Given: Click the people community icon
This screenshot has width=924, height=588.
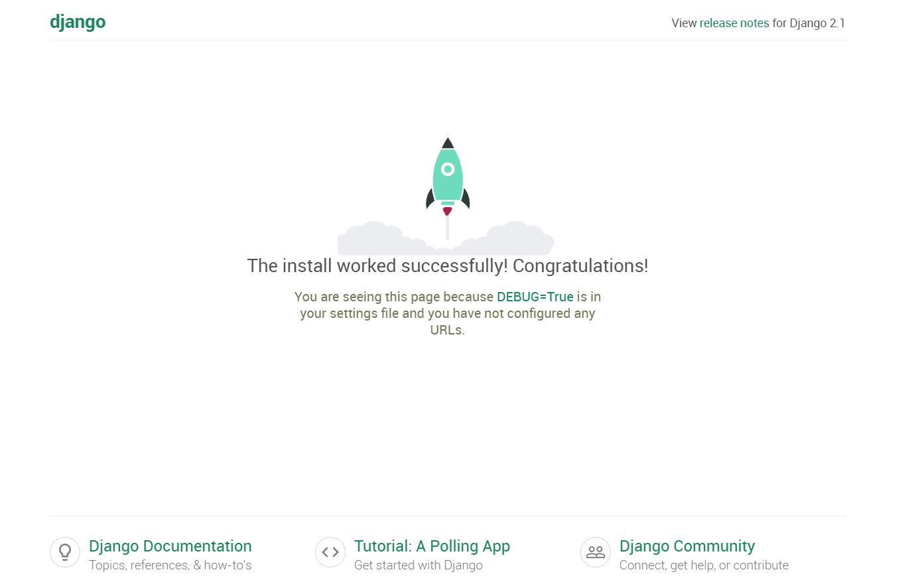Looking at the screenshot, I should [596, 552].
